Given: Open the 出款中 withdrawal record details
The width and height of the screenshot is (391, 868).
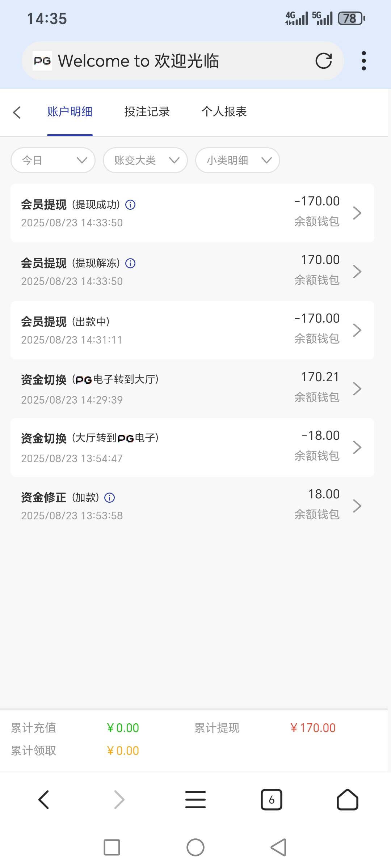Looking at the screenshot, I should point(192,330).
